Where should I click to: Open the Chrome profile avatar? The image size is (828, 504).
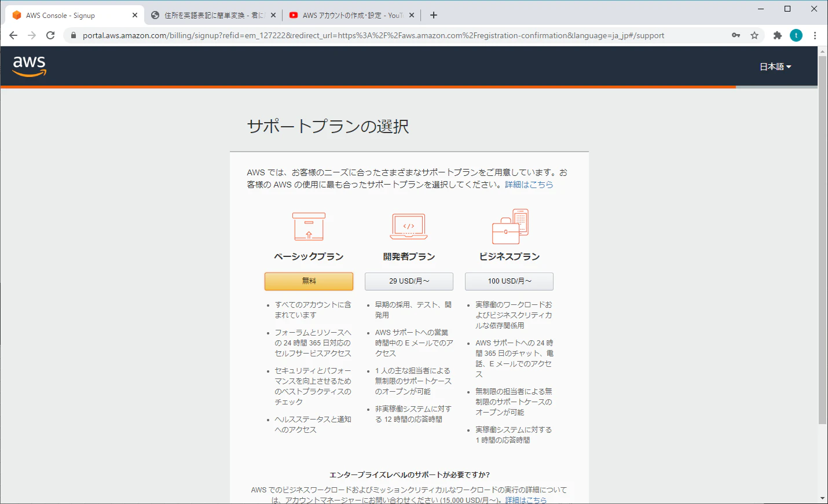(796, 35)
